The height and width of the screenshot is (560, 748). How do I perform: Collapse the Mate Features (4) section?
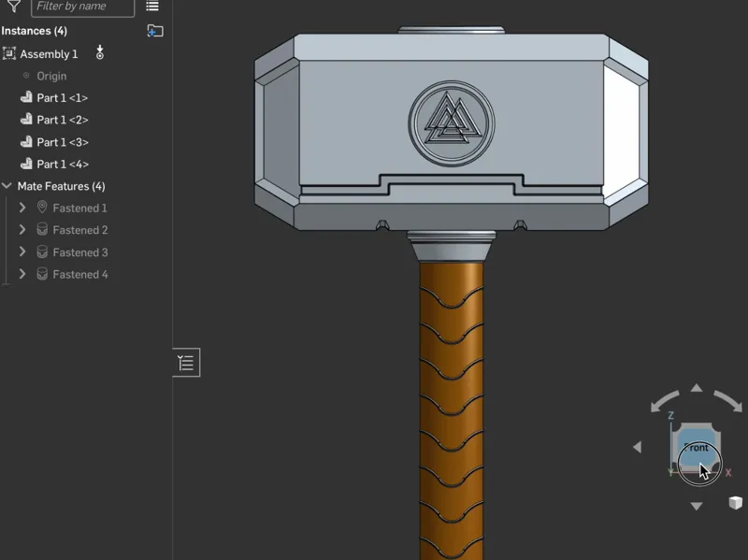pyautogui.click(x=7, y=185)
